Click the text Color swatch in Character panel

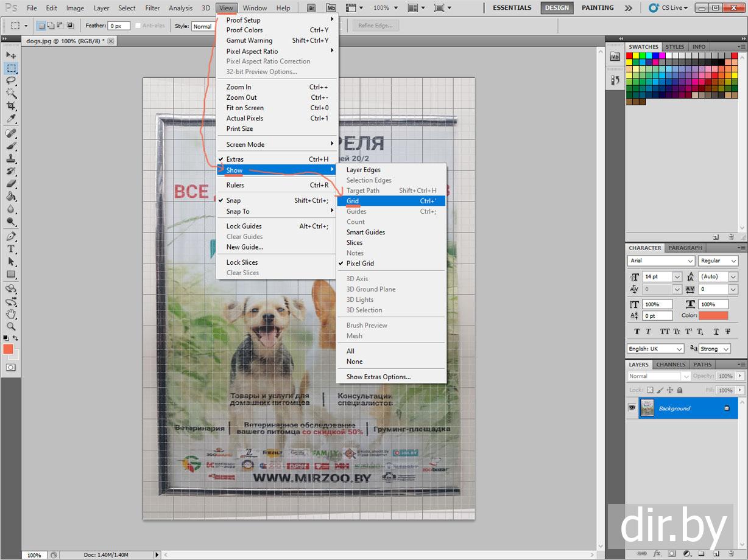click(713, 315)
